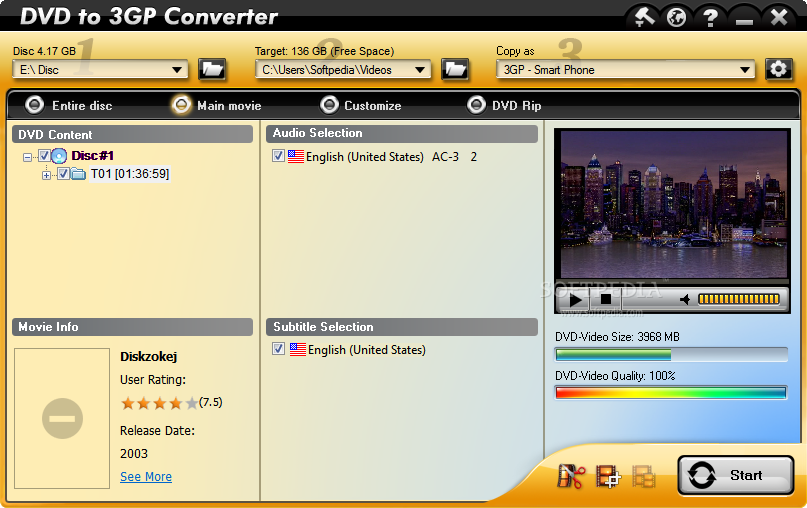Select the Main movie mode
Image resolution: width=807 pixels, height=508 pixels.
pyautogui.click(x=216, y=106)
